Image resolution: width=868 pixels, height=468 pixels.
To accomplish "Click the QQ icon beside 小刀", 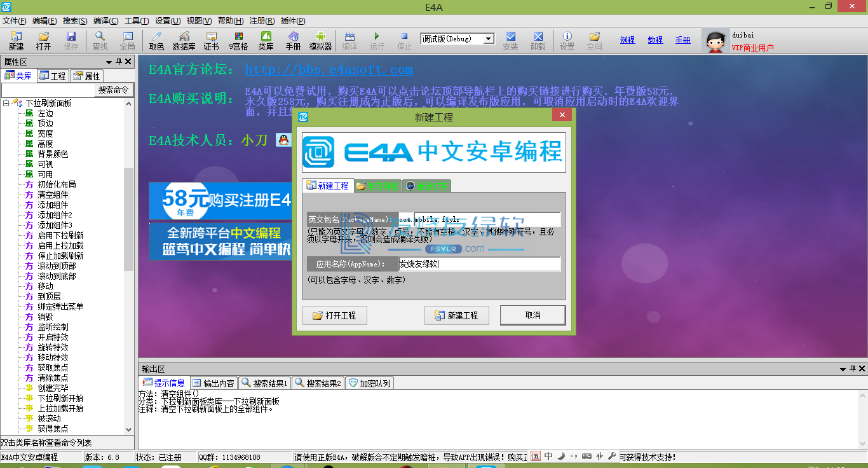I will click(x=283, y=140).
